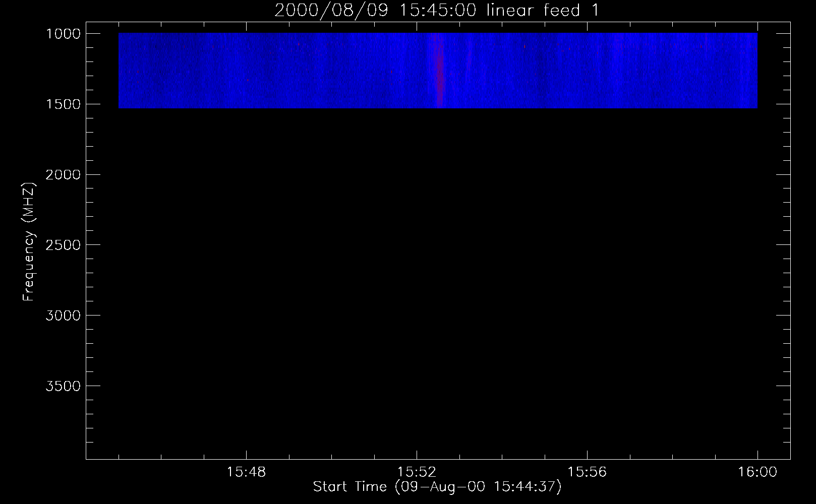Click the red burst streak in the spectrogram
This screenshot has width=816, height=504.
(x=439, y=71)
